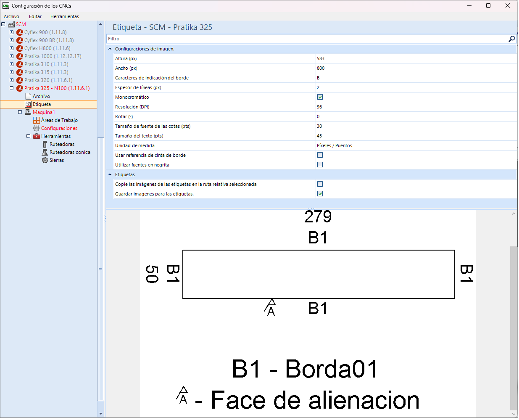Image resolution: width=519 pixels, height=420 pixels.
Task: Collapse the Maquina1 node
Action: tap(20, 112)
